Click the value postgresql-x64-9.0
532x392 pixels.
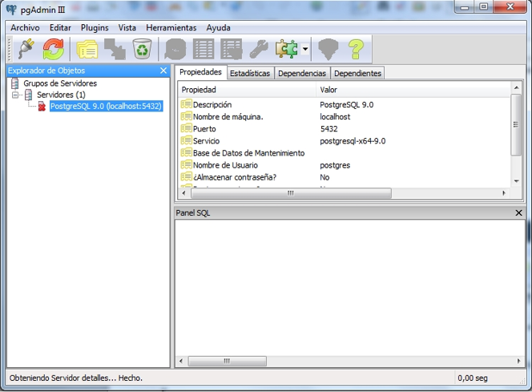point(353,141)
